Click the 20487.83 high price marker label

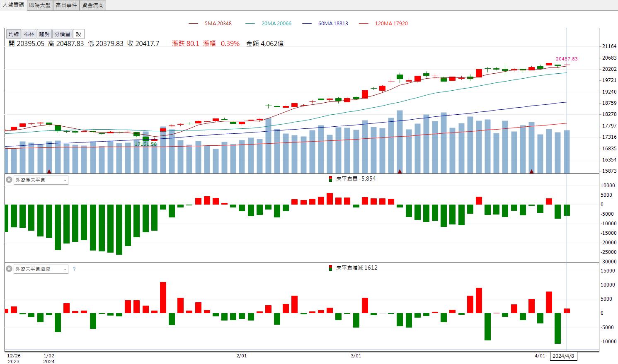pos(567,59)
